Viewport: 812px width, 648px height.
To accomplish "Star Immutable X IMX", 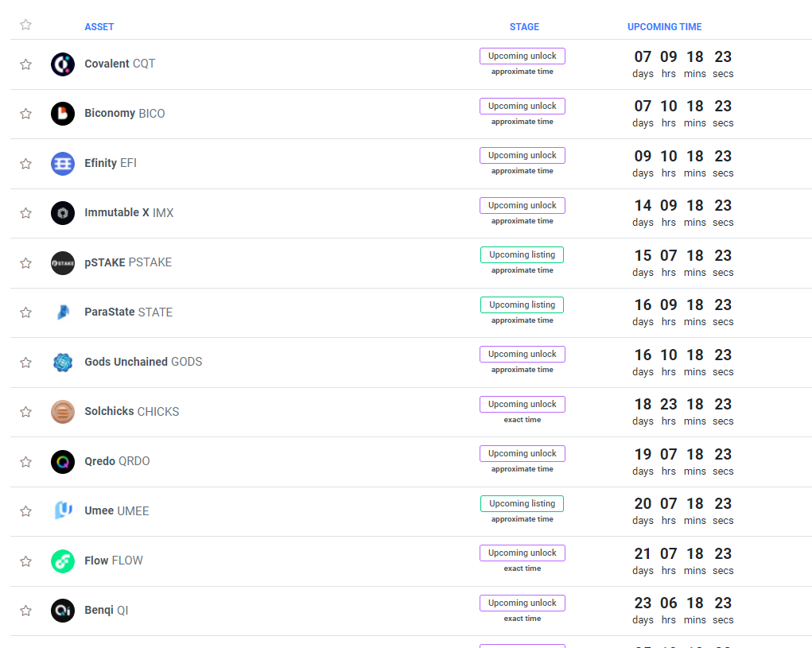I will pyautogui.click(x=26, y=213).
